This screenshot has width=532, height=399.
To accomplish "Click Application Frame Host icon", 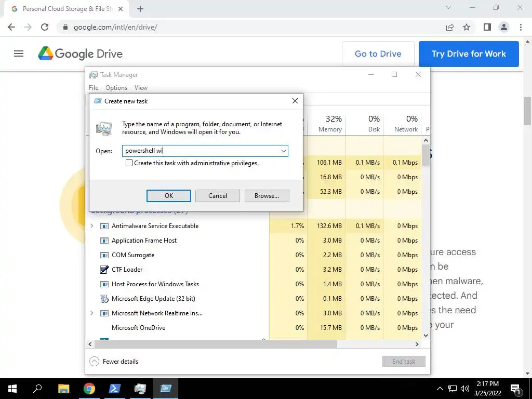I will (104, 241).
